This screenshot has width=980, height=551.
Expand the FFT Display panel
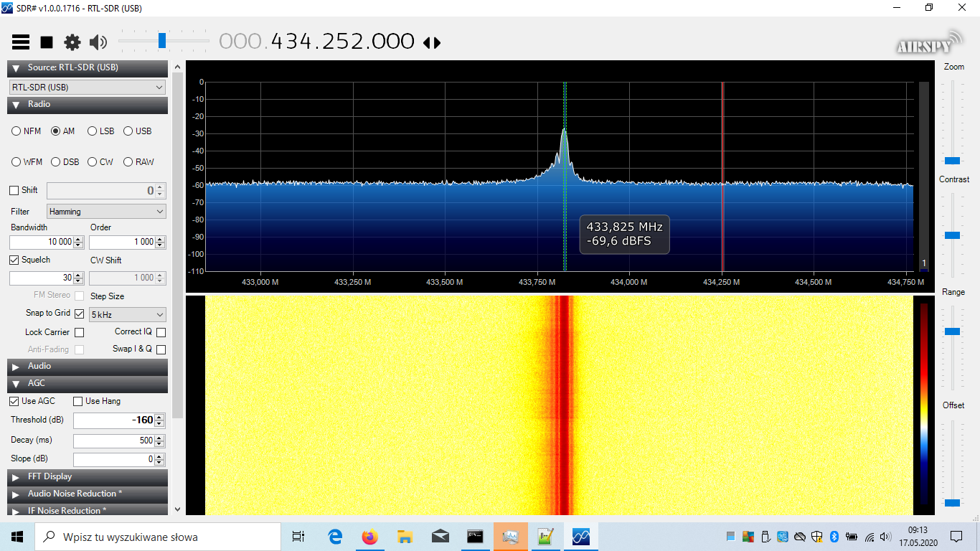click(88, 477)
